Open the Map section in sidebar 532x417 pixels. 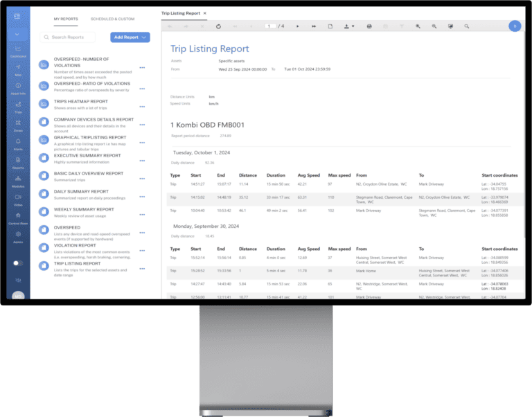coord(17,69)
